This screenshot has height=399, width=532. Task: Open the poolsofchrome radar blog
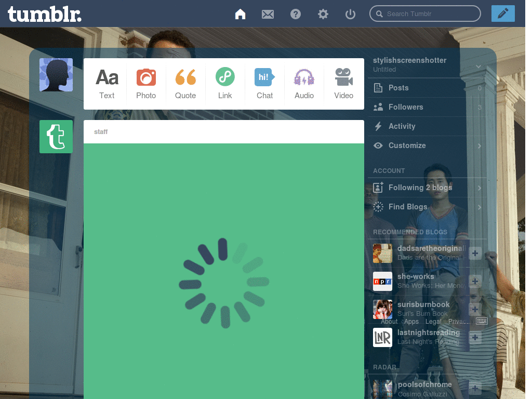(425, 384)
